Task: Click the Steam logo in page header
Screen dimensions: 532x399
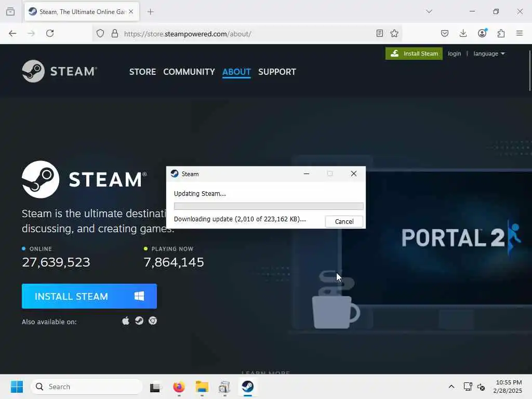Action: click(x=60, y=71)
